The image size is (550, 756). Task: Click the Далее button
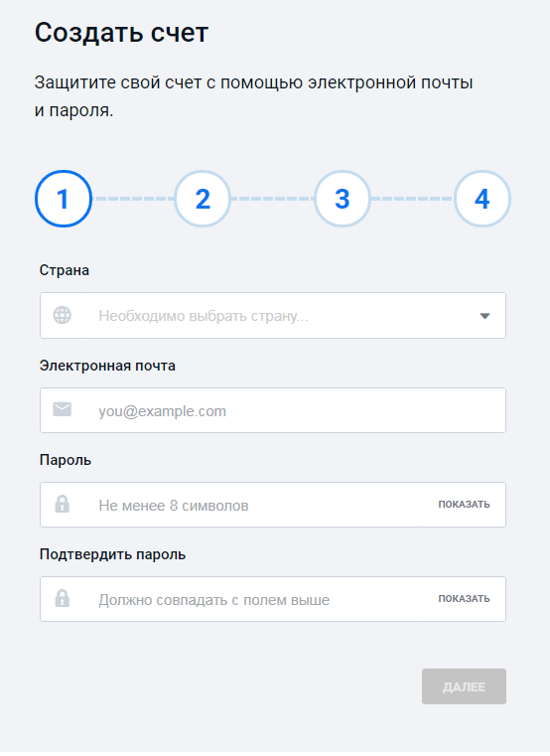(x=464, y=686)
